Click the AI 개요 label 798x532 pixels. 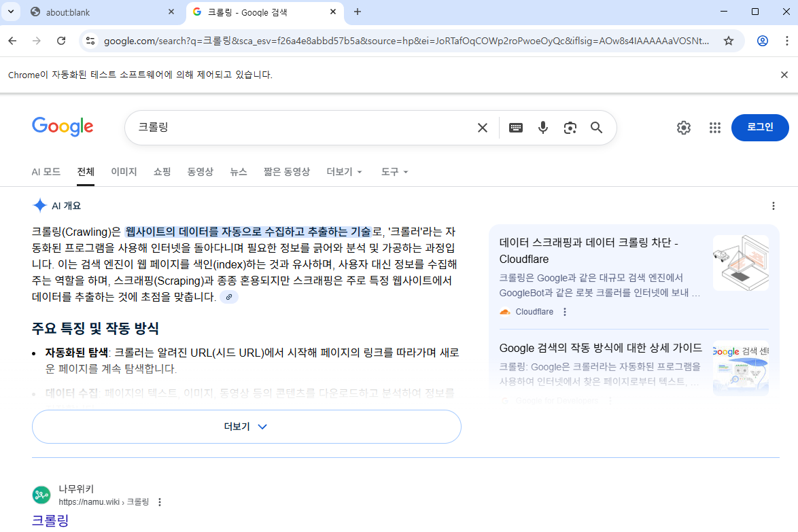click(x=66, y=206)
